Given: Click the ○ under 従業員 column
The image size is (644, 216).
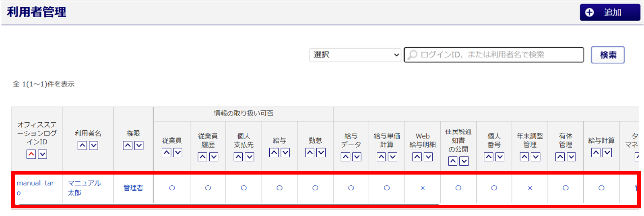Looking at the screenshot, I should [172, 188].
